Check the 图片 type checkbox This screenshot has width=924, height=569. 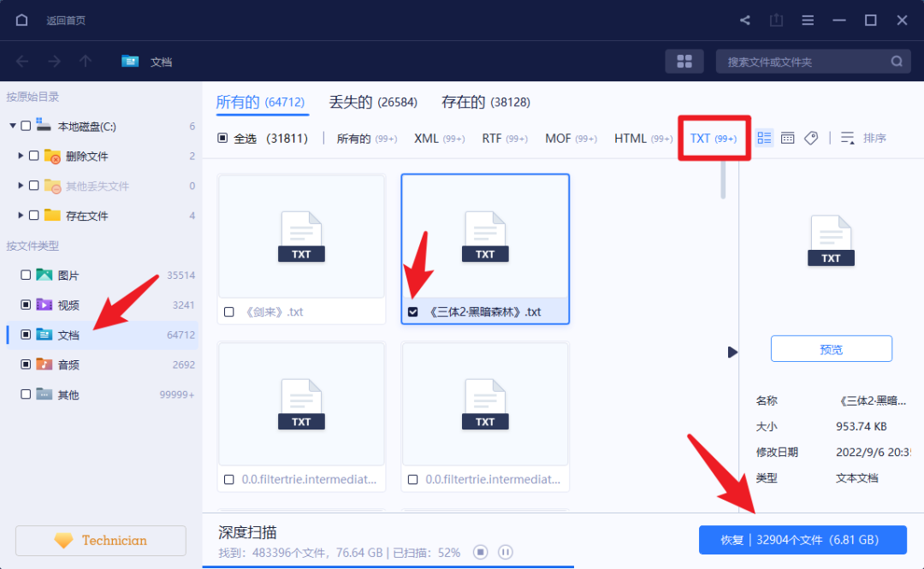pos(26,275)
